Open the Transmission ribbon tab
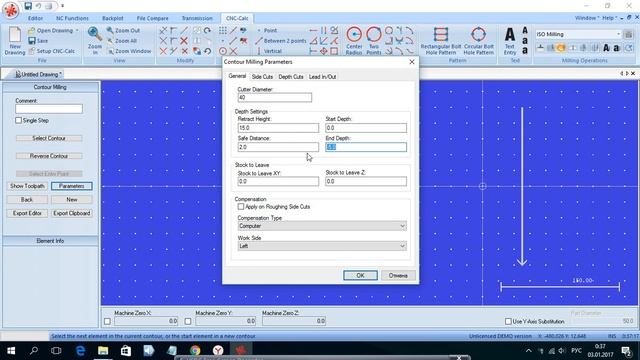The width and height of the screenshot is (640, 360). pos(197,18)
